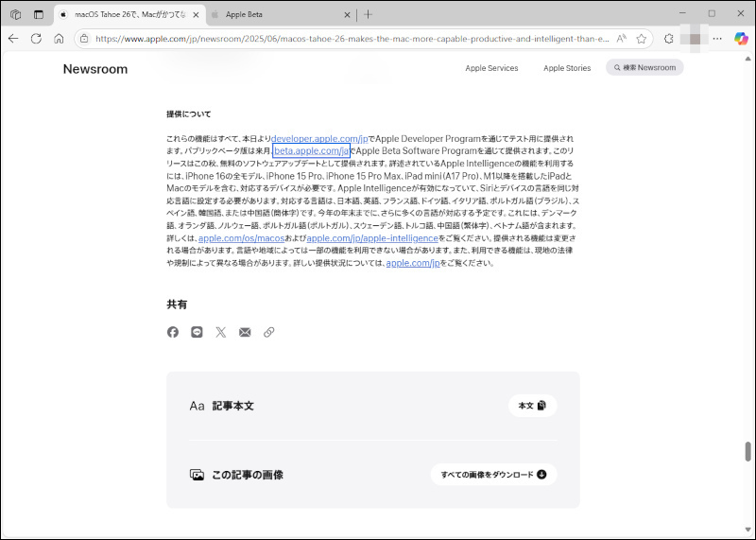This screenshot has width=756, height=540.
Task: Reload the current page
Action: pos(36,39)
